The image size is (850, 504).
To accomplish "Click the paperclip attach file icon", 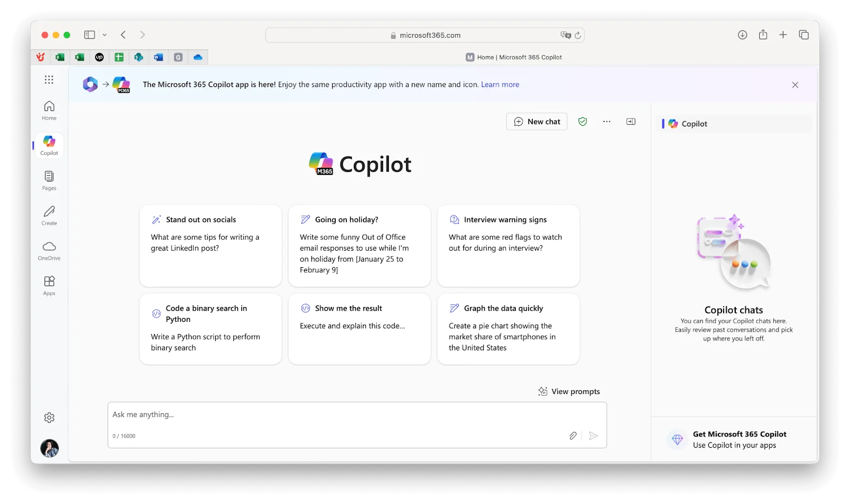I will pos(573,436).
